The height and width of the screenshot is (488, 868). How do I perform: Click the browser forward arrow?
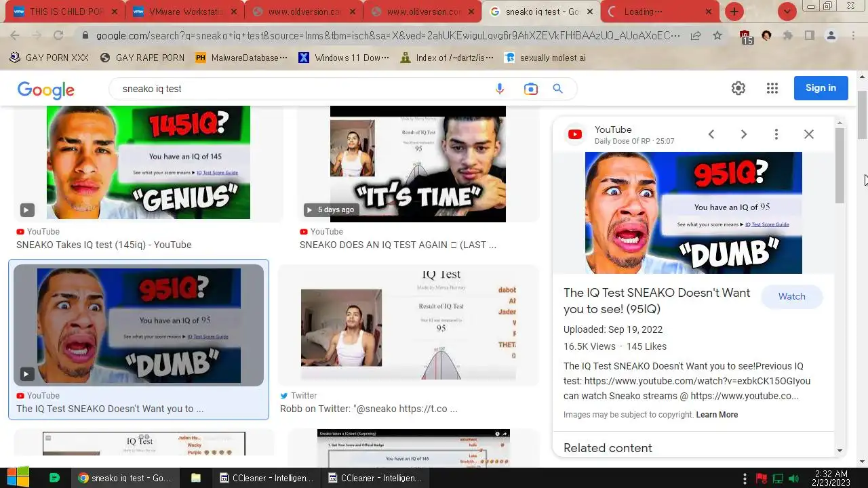pos(37,36)
